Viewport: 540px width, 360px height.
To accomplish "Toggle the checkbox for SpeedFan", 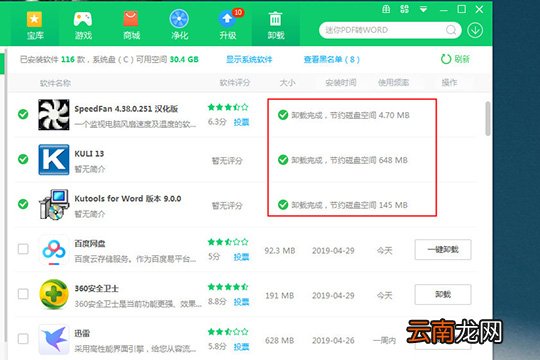I will click(x=23, y=114).
